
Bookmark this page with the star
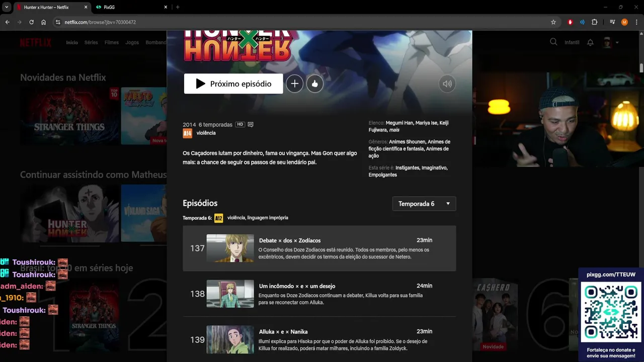pos(553,22)
